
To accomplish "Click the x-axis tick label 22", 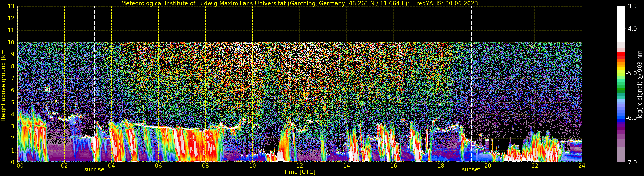I will [x=535, y=166].
